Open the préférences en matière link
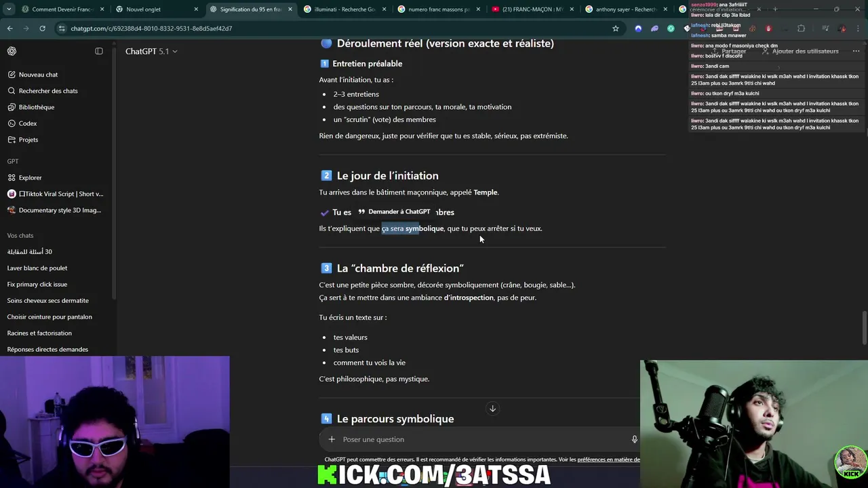868x488 pixels. pyautogui.click(x=608, y=460)
